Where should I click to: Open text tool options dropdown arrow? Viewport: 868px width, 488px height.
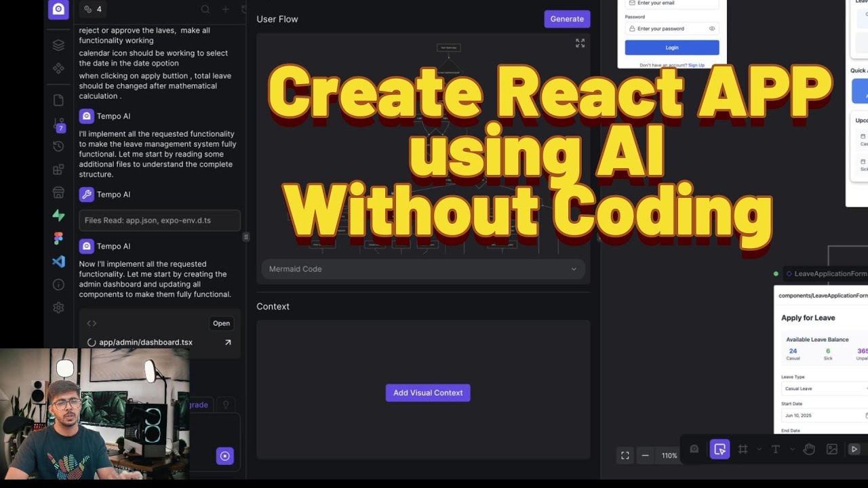coord(792,449)
